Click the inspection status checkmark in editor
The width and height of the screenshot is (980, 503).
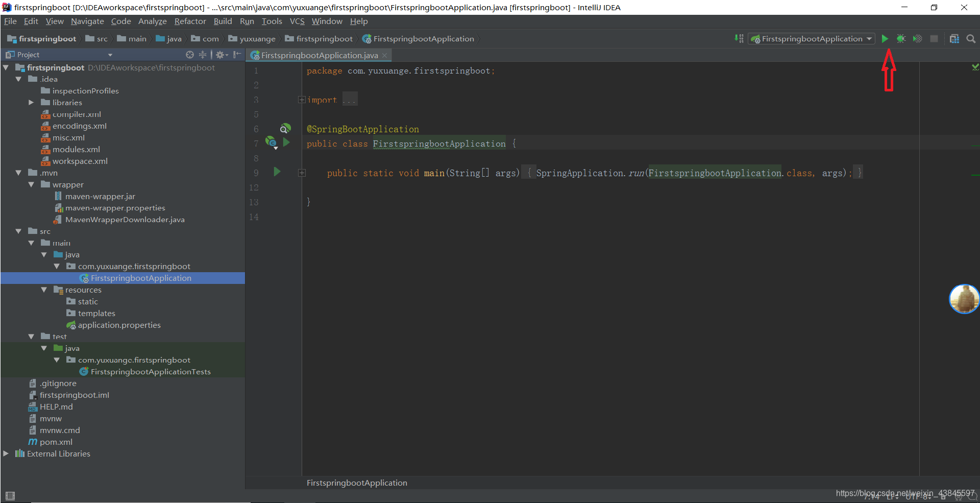tap(975, 67)
